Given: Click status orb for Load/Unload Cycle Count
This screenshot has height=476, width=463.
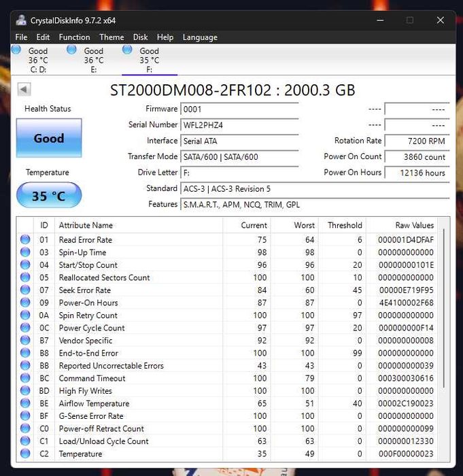Looking at the screenshot, I should coord(25,441).
